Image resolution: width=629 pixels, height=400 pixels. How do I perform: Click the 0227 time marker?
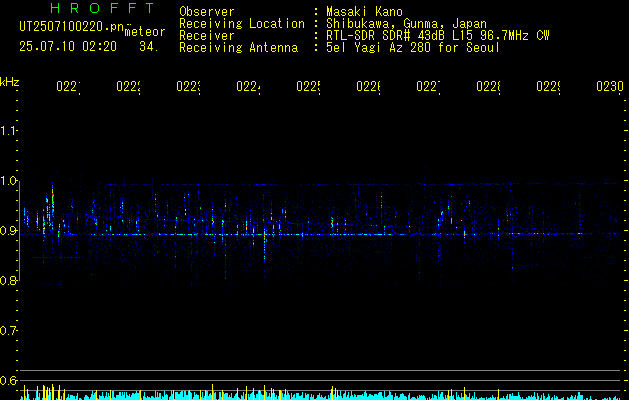[x=428, y=87]
